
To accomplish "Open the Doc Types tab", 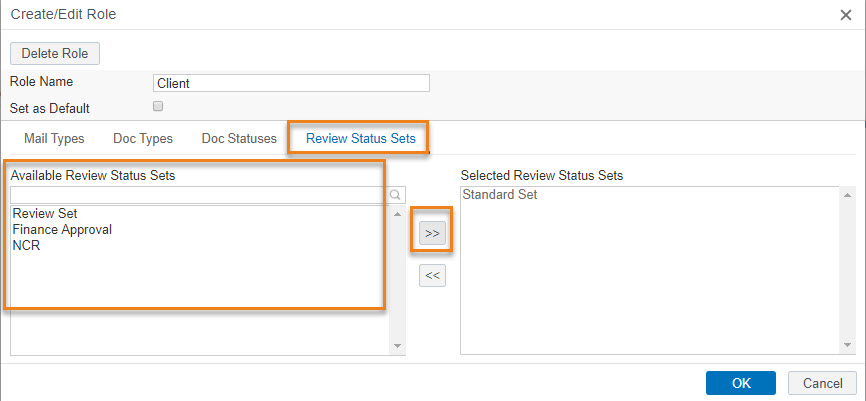I will [x=143, y=139].
